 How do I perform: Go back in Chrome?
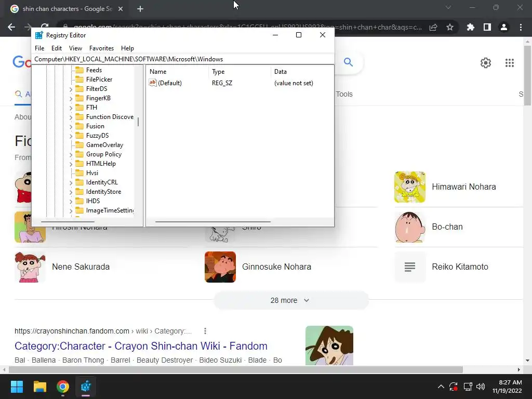pyautogui.click(x=11, y=27)
